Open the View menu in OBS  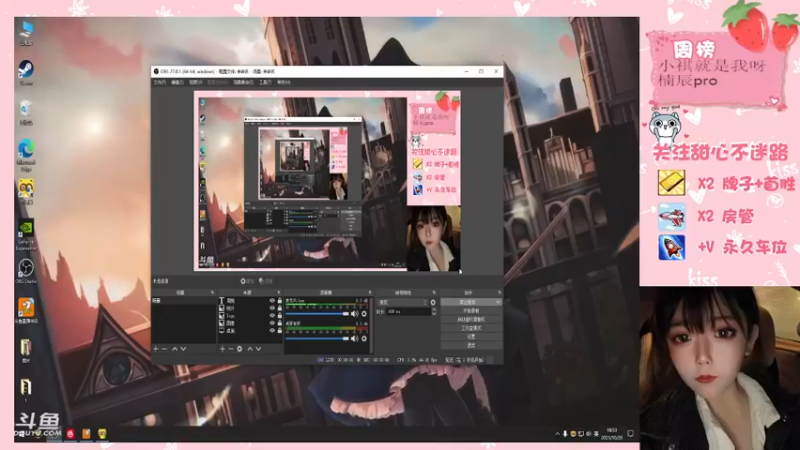tap(196, 82)
